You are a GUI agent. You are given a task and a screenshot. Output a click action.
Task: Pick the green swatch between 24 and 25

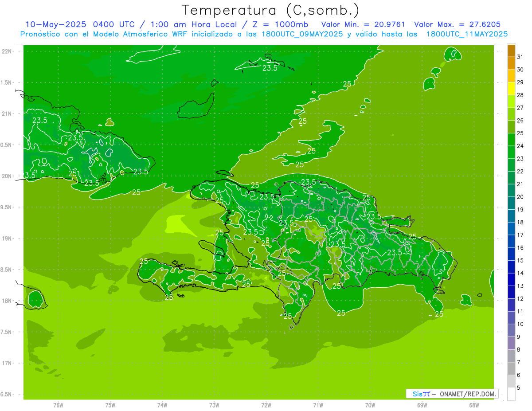(511, 139)
